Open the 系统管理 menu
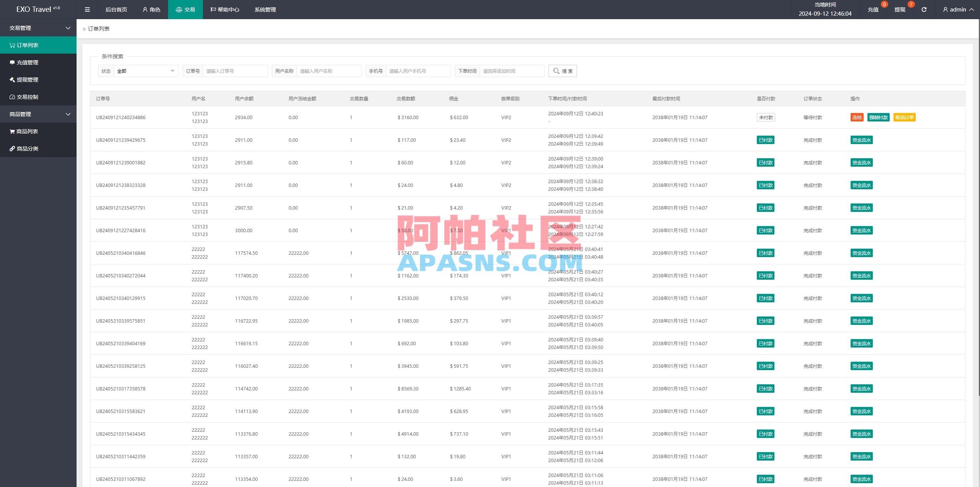This screenshot has width=980, height=487. pyautogui.click(x=265, y=9)
